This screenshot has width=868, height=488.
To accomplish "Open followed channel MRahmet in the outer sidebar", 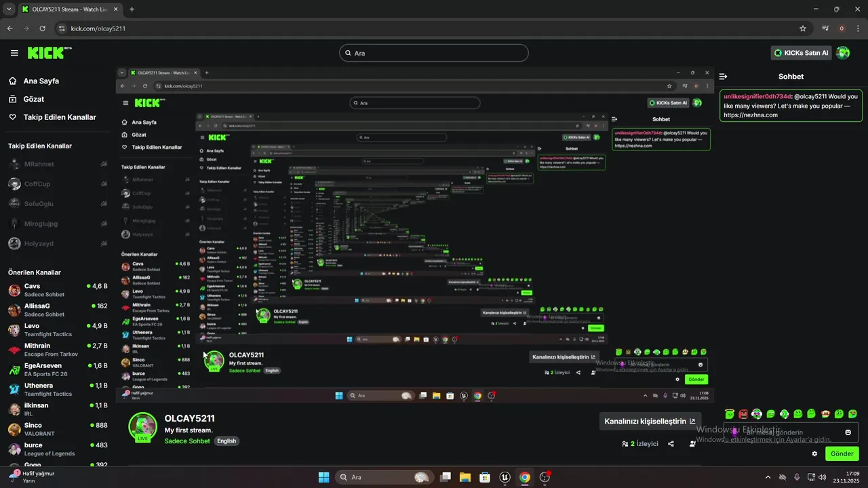I will click(58, 164).
